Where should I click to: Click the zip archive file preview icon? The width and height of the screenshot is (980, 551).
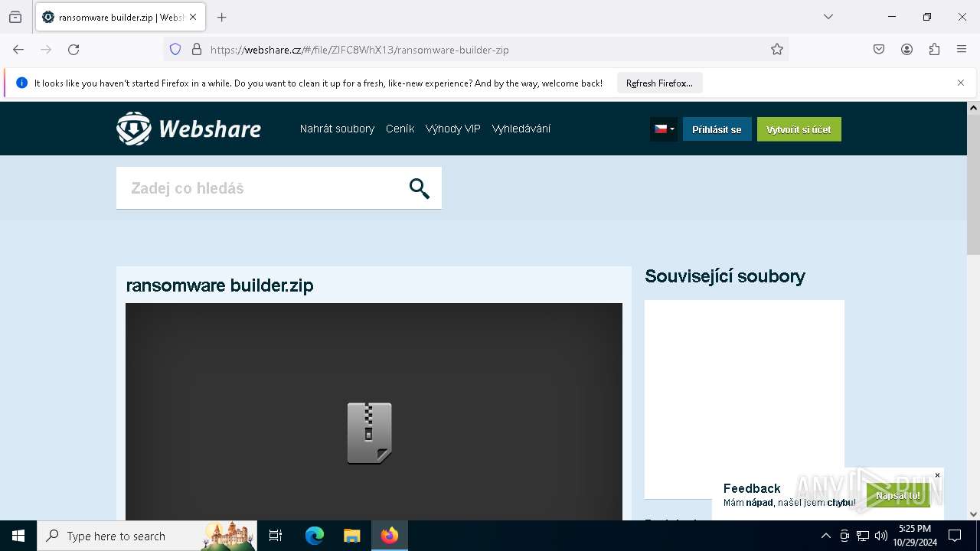[369, 433]
